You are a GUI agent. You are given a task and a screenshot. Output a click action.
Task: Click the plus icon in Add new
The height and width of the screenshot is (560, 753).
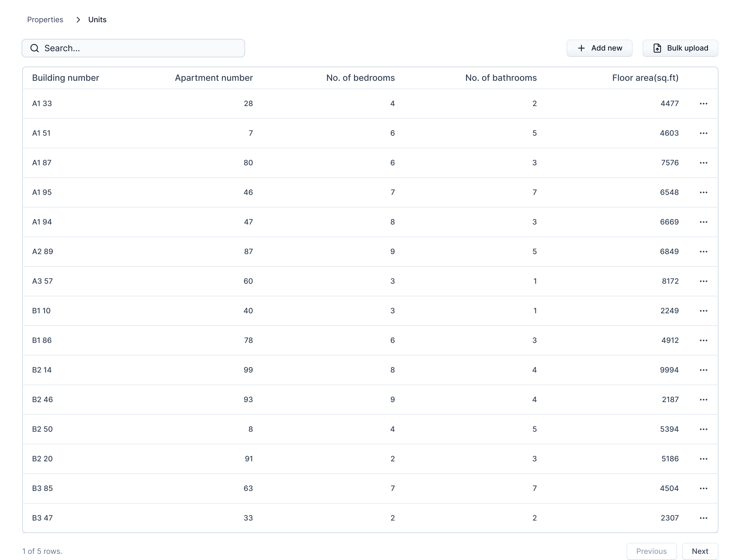[x=581, y=48]
